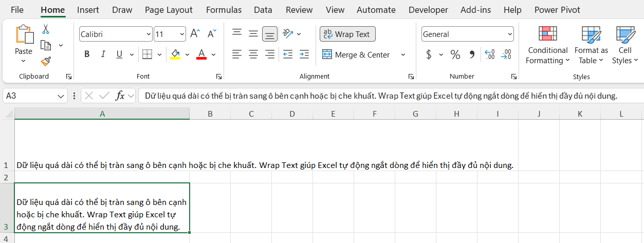644x243 pixels.
Task: Apply yellow fill color bucket
Action: [175, 54]
